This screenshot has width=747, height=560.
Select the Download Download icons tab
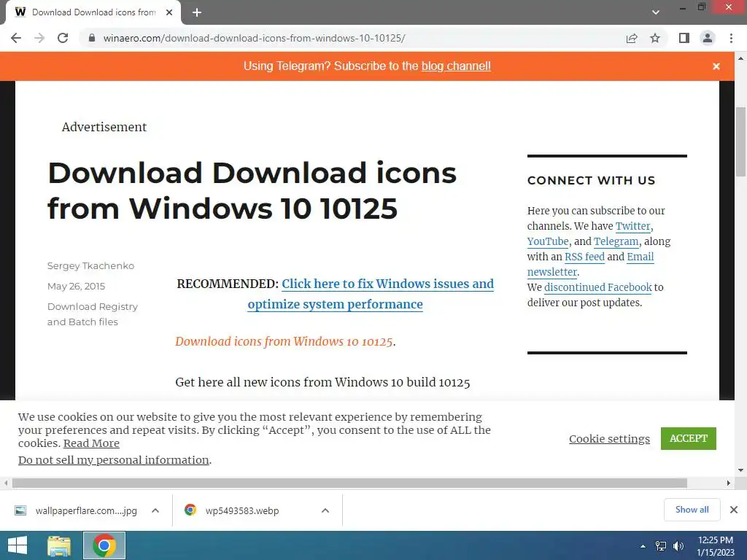[x=93, y=12]
